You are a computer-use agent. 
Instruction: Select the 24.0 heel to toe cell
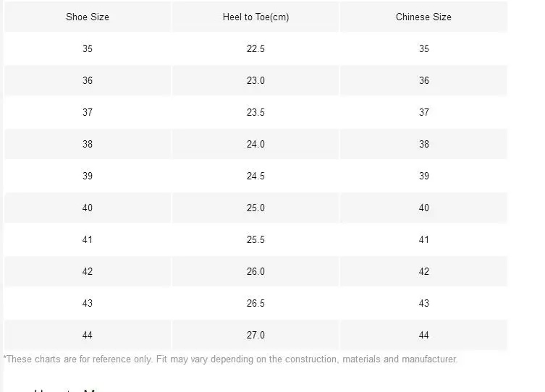255,144
